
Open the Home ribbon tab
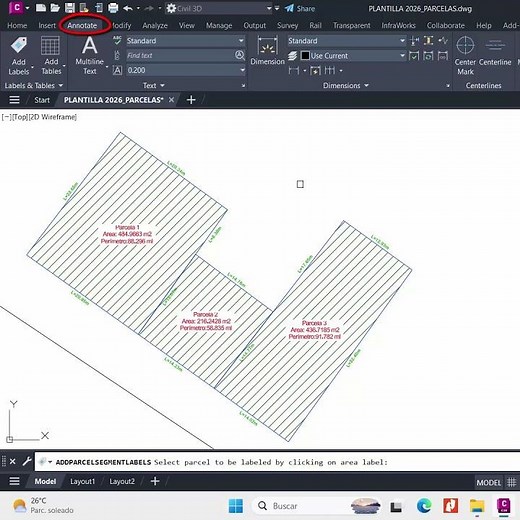click(17, 25)
